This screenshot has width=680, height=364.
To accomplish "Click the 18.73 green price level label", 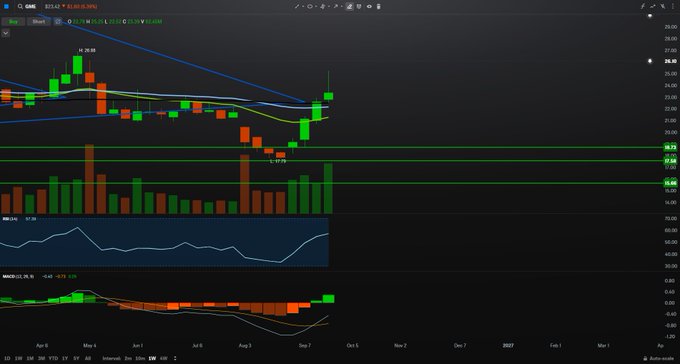I will (x=670, y=148).
